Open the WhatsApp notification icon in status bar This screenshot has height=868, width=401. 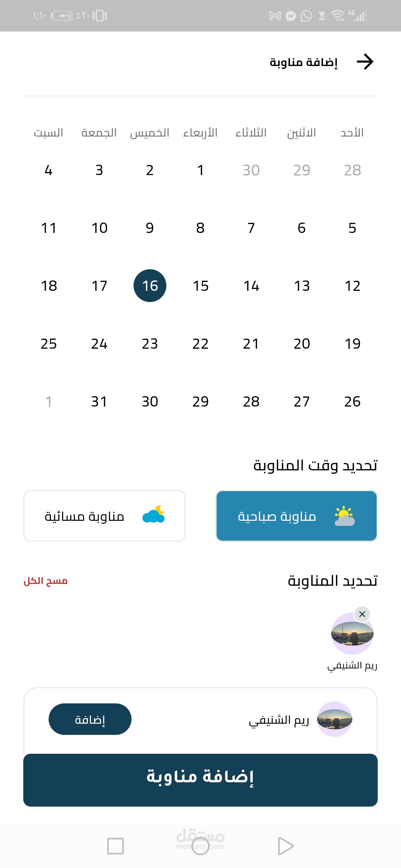[x=306, y=16]
